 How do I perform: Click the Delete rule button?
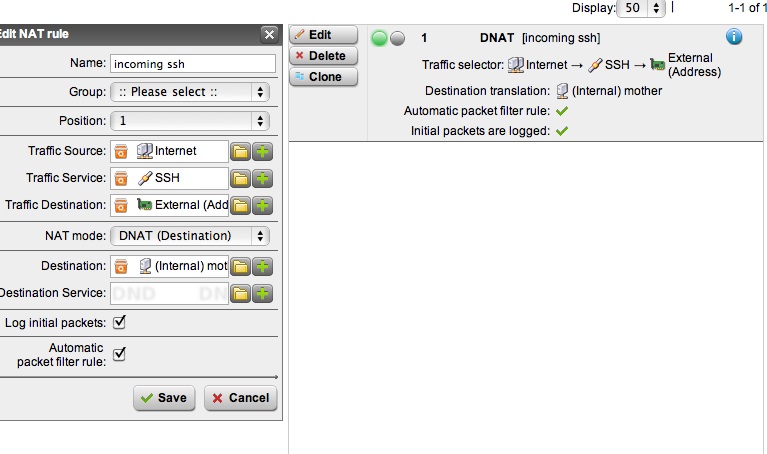(323, 55)
